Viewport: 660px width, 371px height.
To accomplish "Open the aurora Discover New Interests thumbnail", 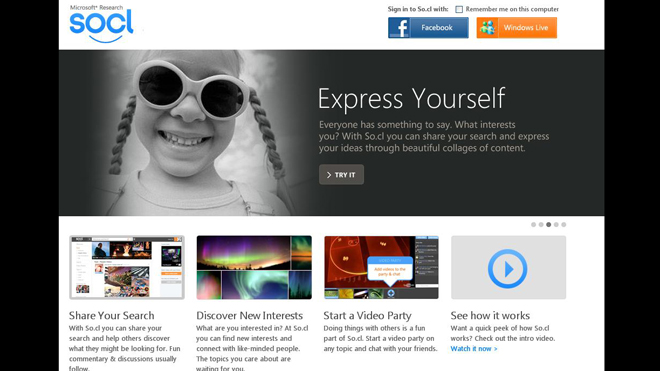I will click(254, 267).
